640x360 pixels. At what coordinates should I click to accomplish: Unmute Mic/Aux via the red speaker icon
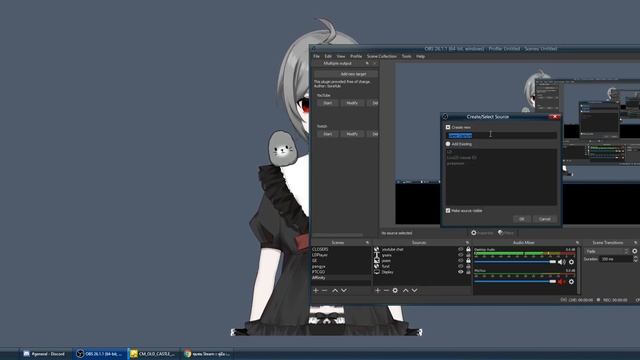tap(561, 282)
